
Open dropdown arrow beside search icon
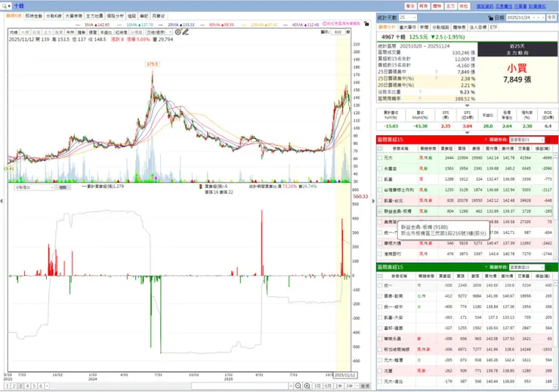tap(9, 6)
